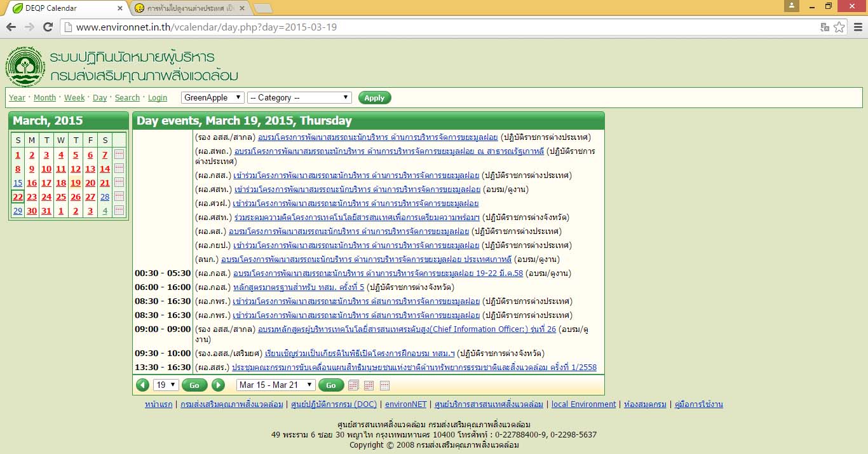The image size is (868, 454).
Task: Switch to the second Thai-titled browser tab
Action: pos(189,8)
